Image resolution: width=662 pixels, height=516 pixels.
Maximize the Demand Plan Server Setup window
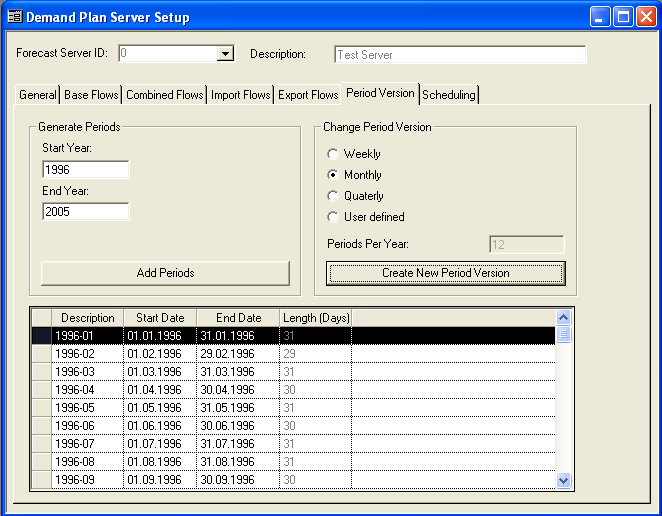pyautogui.click(x=623, y=17)
